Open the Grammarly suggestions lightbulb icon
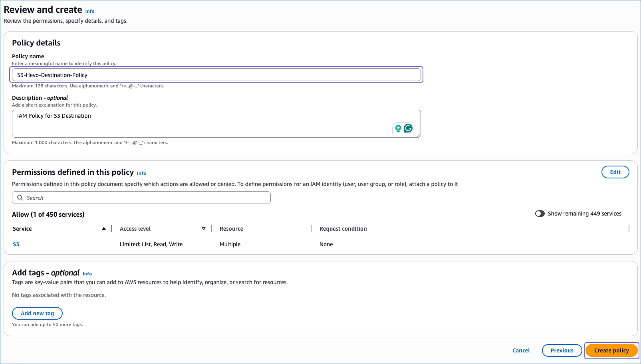641x364 pixels. (397, 128)
